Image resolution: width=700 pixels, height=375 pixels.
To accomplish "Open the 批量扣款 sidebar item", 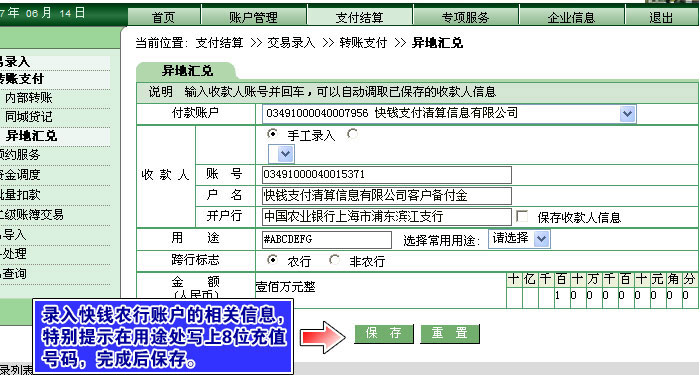I will (20, 194).
